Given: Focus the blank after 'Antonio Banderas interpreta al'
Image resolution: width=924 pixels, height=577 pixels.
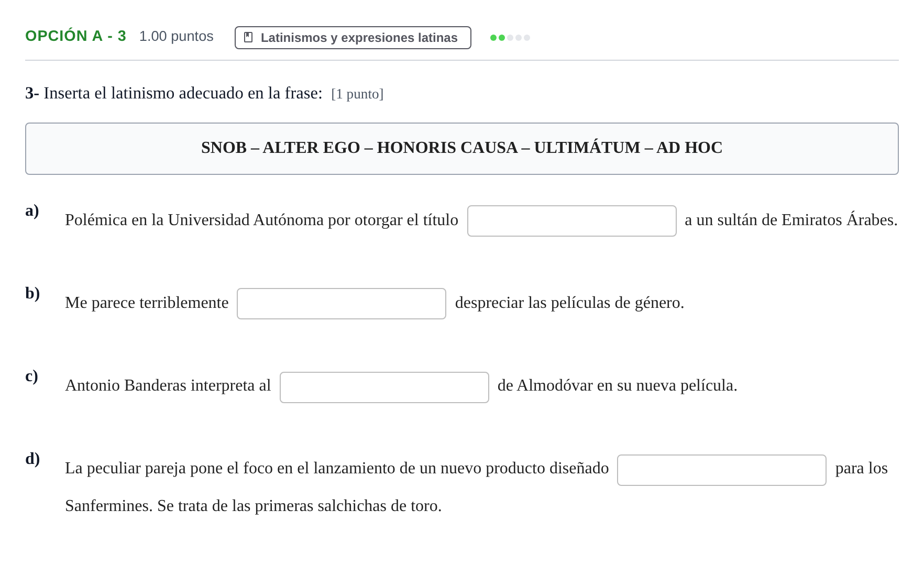Looking at the screenshot, I should click(384, 387).
